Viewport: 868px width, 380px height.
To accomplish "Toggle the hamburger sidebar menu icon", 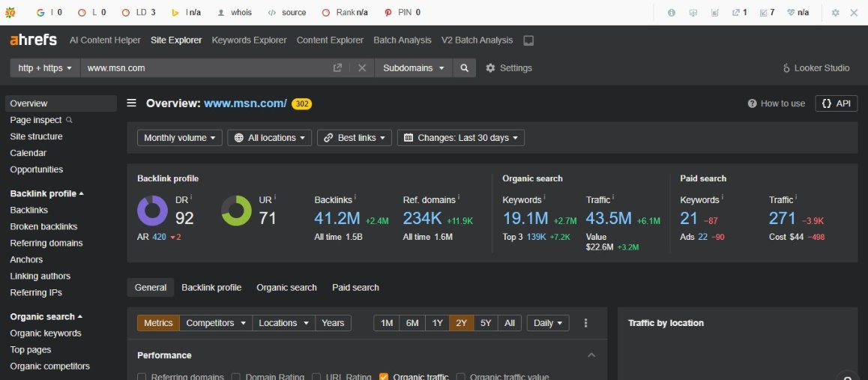I will 131,103.
